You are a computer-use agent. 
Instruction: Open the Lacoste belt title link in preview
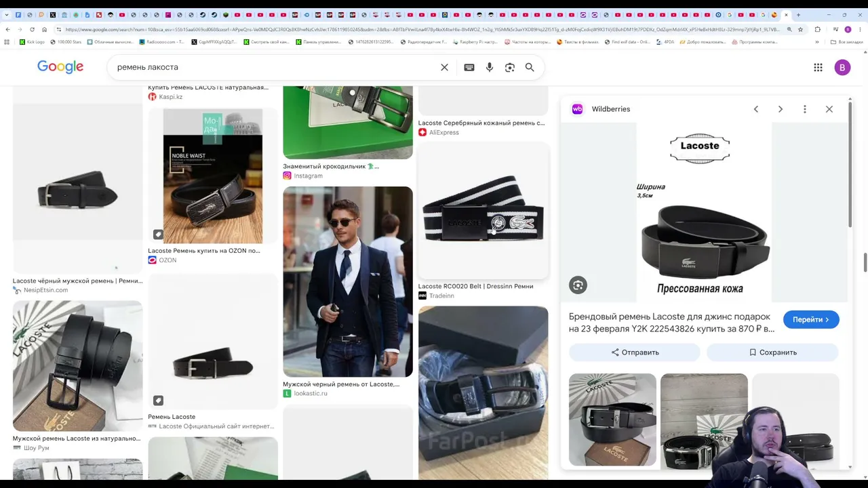pyautogui.click(x=671, y=323)
